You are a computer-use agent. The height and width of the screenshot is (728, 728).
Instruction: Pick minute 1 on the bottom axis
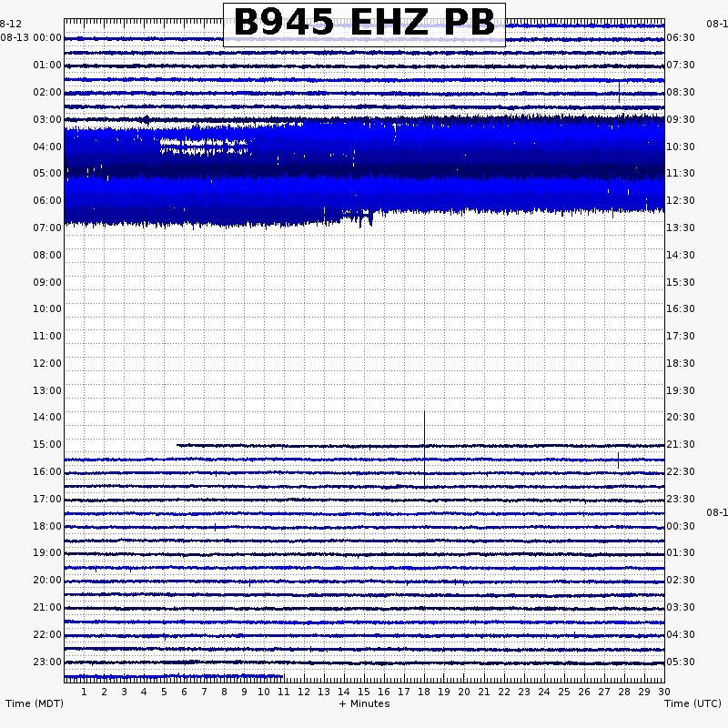84,692
